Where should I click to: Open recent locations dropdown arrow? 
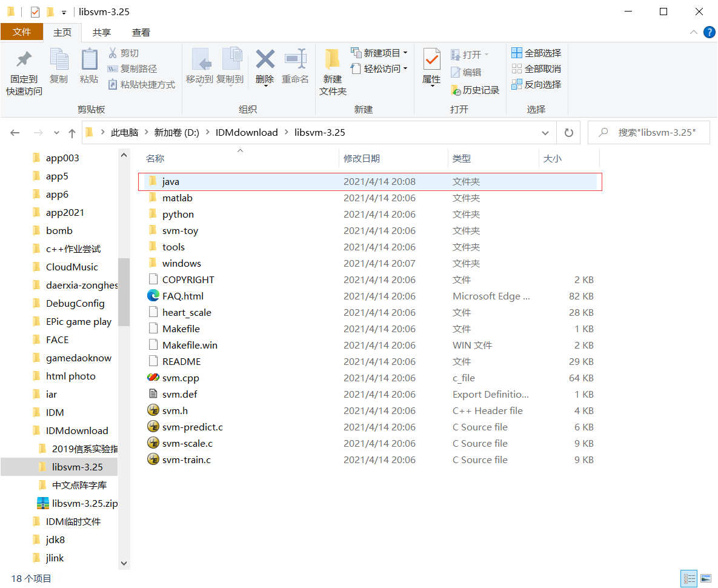click(56, 133)
